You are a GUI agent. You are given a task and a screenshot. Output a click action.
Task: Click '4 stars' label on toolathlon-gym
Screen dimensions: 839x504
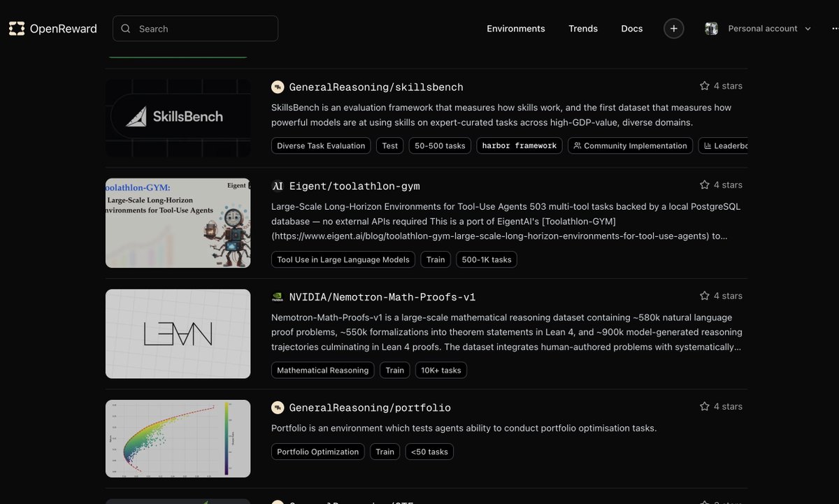(x=728, y=185)
